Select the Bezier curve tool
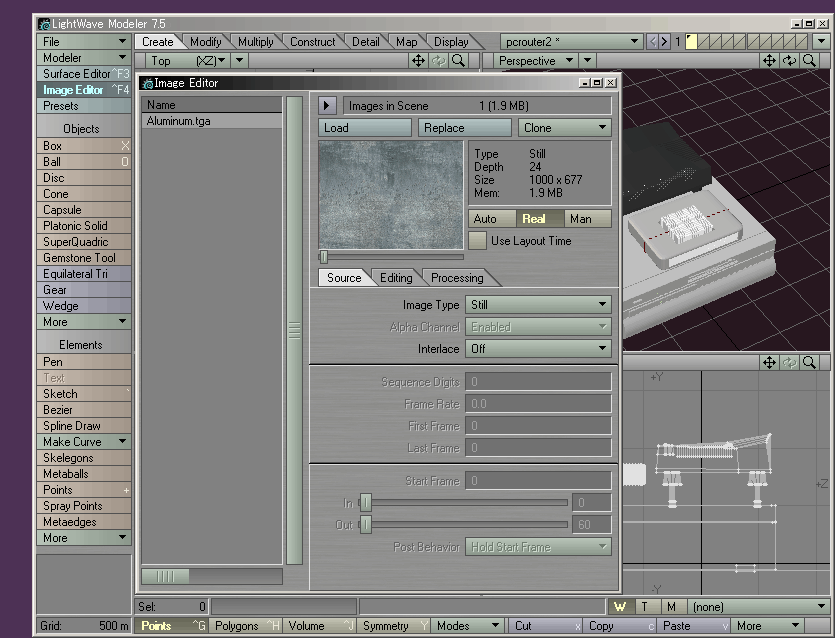 [62, 409]
